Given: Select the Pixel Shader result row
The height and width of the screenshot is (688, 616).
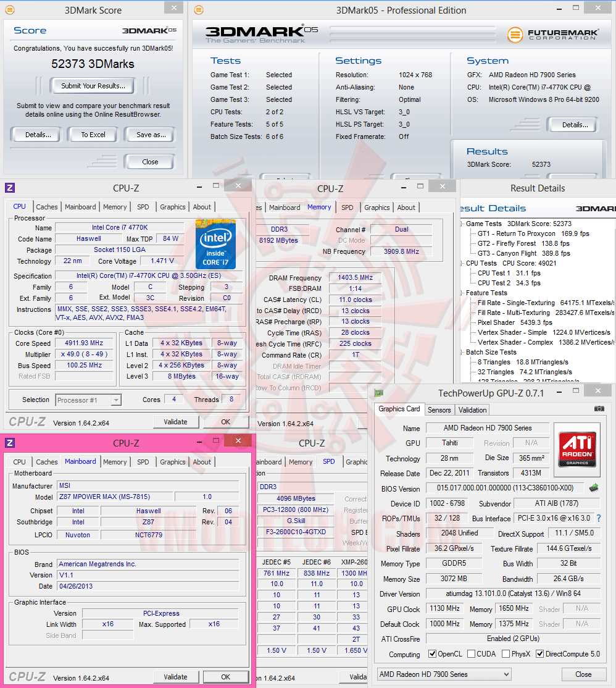Looking at the screenshot, I should pyautogui.click(x=515, y=322).
